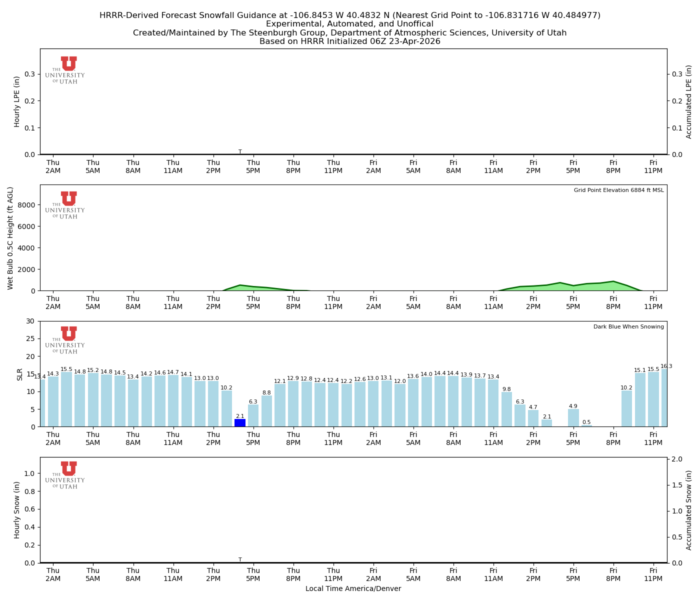Click the T trace marker in Hourly LPE panel
This screenshot has width=700, height=600.
click(x=240, y=150)
